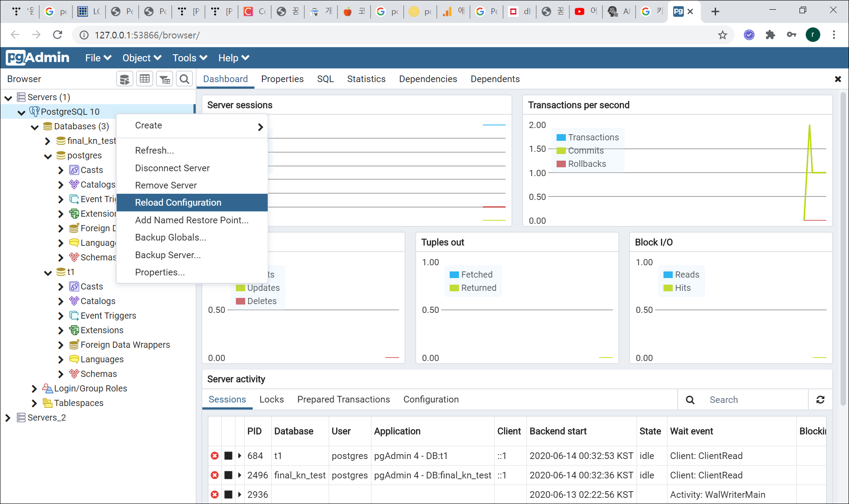Expand the Login/Group Roles node
849x504 pixels.
point(34,388)
